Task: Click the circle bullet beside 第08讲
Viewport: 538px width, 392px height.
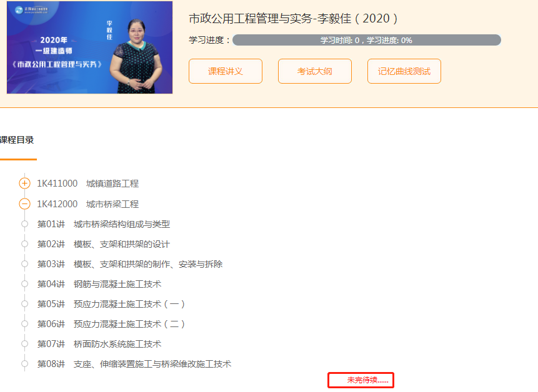Action: click(24, 364)
